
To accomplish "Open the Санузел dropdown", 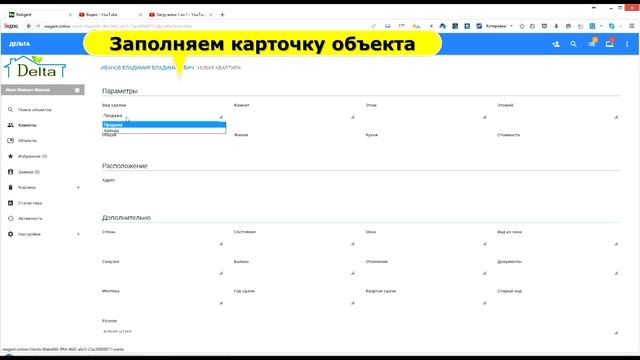I will coord(163,272).
